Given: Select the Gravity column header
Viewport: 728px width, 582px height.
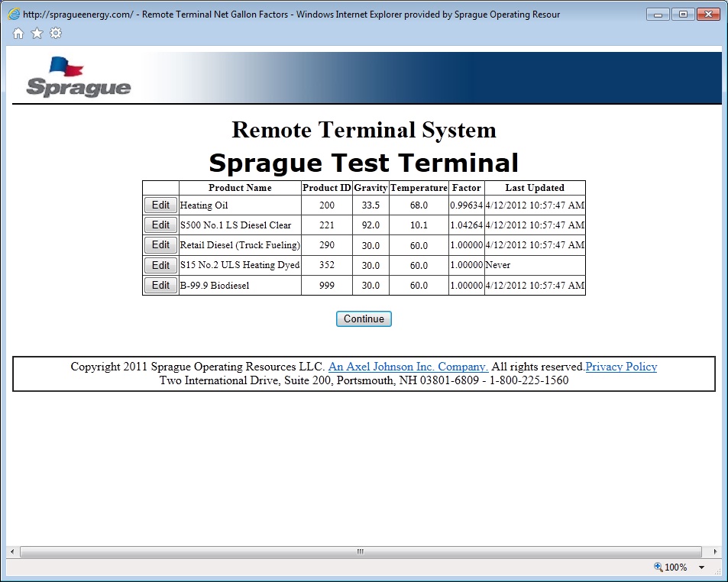Looking at the screenshot, I should pos(370,187).
